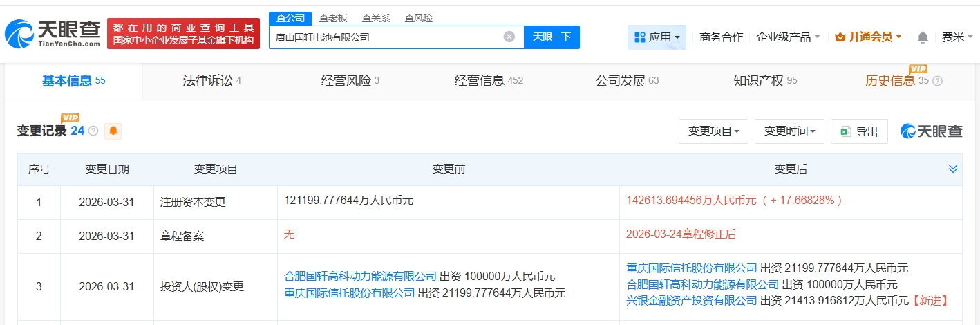Image resolution: width=980 pixels, height=325 pixels.
Task: Click help icon next to 历史信息 35
Action: pyautogui.click(x=937, y=81)
